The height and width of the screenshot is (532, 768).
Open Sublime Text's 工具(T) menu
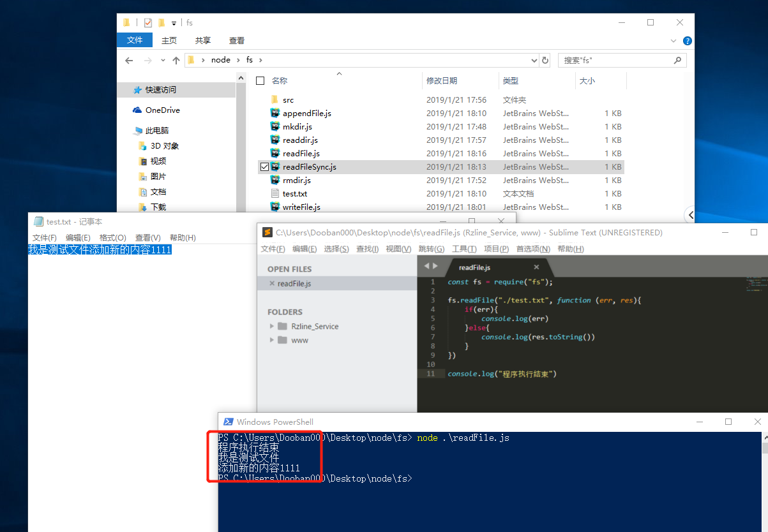point(465,249)
